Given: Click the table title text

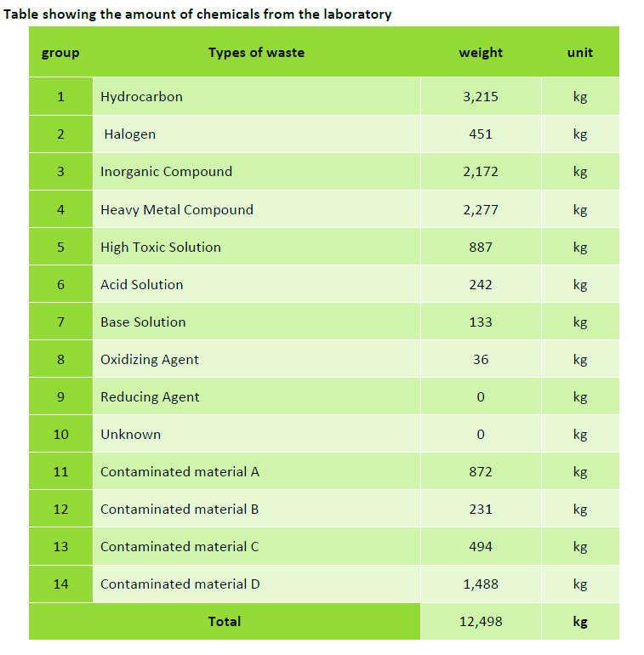Looking at the screenshot, I should [x=198, y=14].
